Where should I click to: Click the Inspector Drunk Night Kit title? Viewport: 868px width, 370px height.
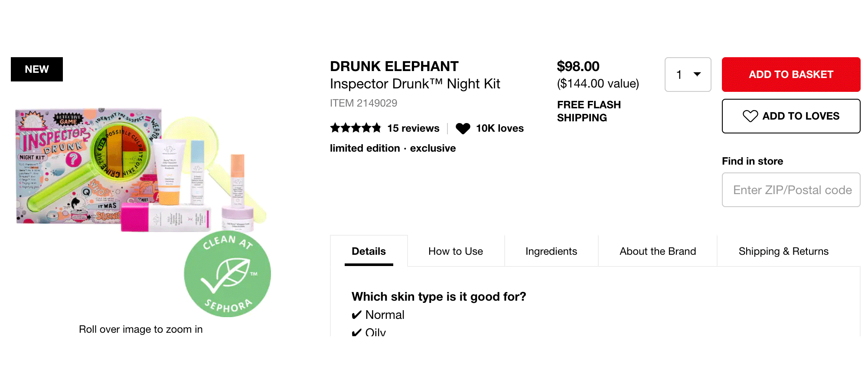tap(415, 84)
